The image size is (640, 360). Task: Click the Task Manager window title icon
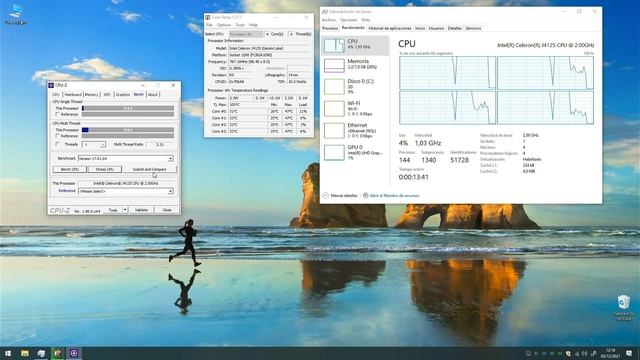coord(325,12)
